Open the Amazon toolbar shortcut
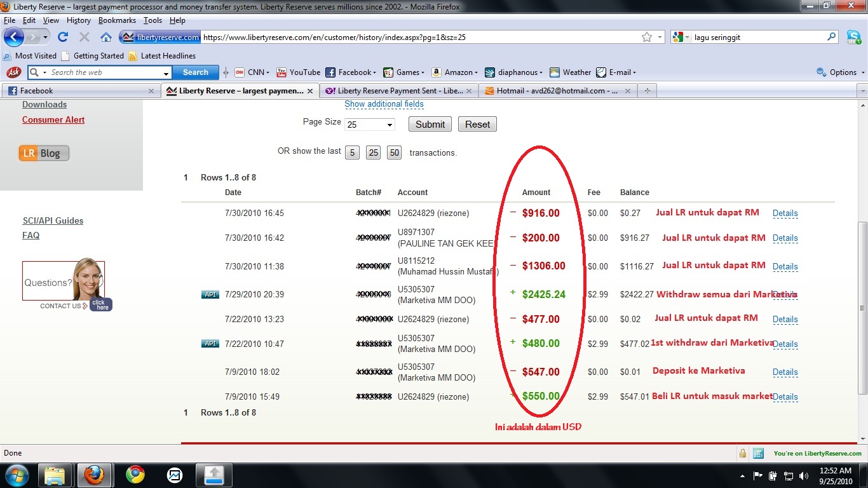Screen dimensions: 868x488 [455, 72]
